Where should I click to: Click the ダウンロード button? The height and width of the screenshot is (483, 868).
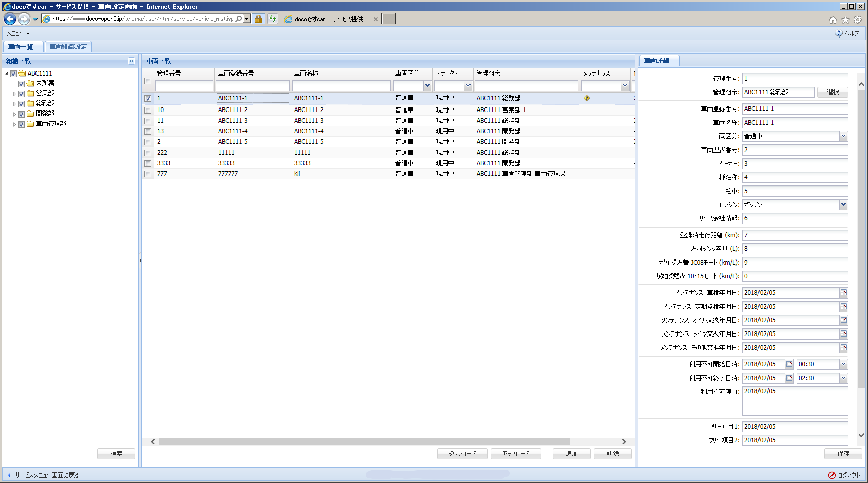(x=462, y=454)
